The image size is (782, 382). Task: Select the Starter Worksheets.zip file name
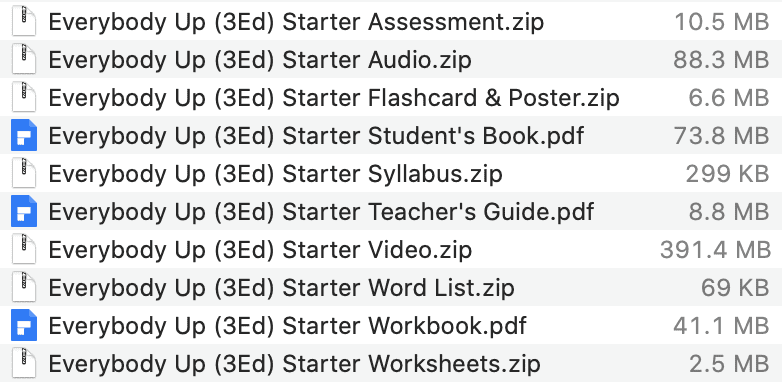[294, 364]
